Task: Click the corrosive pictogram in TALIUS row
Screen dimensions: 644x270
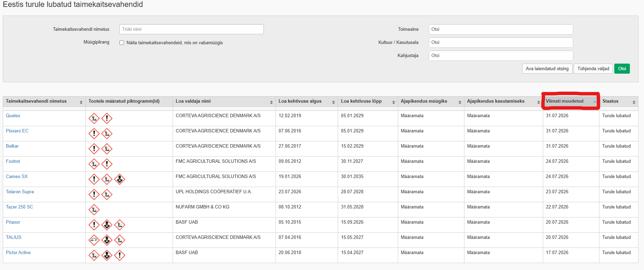Action: [94, 240]
